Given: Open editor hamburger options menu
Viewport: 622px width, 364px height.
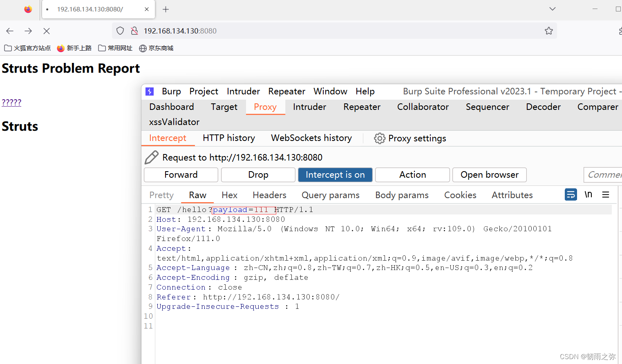Looking at the screenshot, I should point(606,195).
